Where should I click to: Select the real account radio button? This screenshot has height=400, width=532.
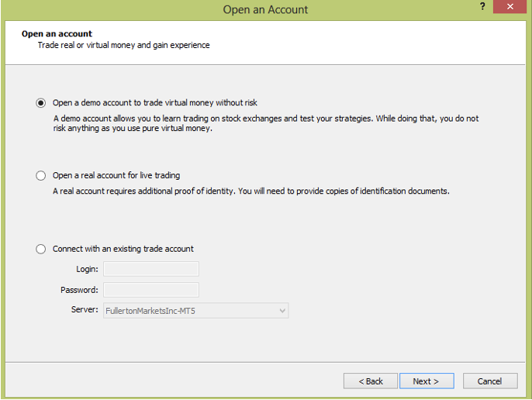[40, 175]
